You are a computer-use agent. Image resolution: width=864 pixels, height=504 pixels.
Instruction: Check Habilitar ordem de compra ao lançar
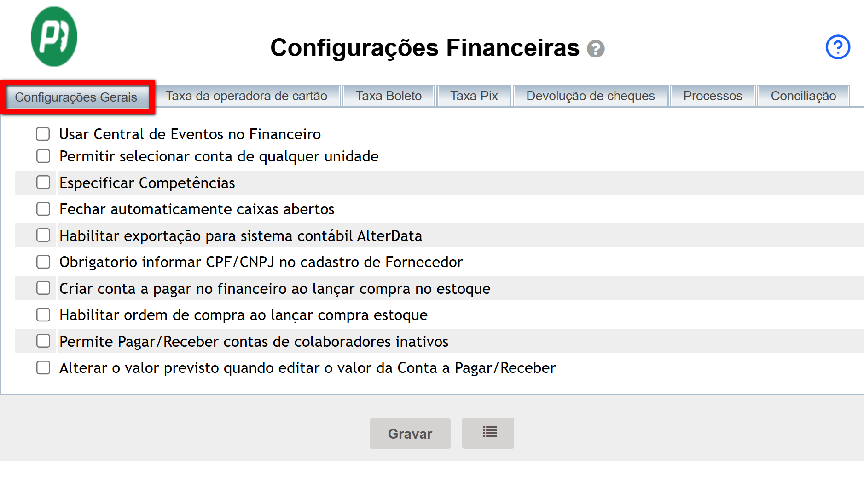pos(43,315)
